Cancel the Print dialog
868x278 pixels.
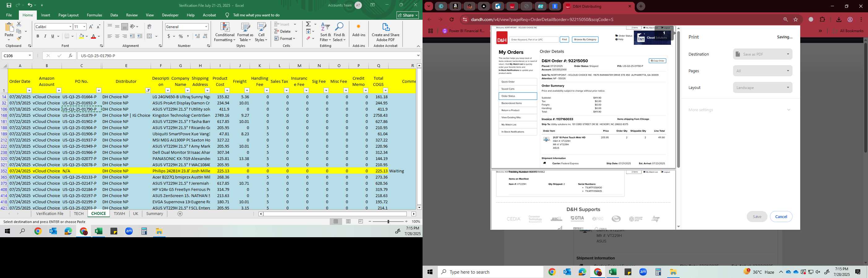[781, 217]
